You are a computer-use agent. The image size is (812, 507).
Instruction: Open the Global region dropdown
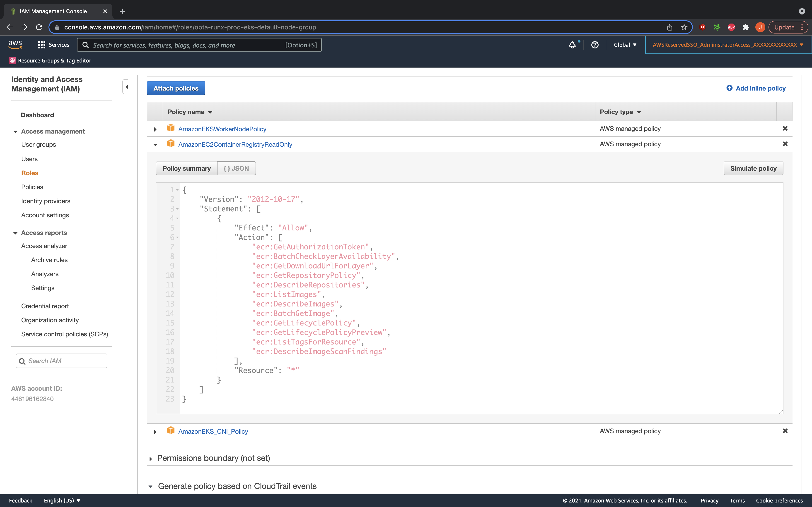click(625, 45)
